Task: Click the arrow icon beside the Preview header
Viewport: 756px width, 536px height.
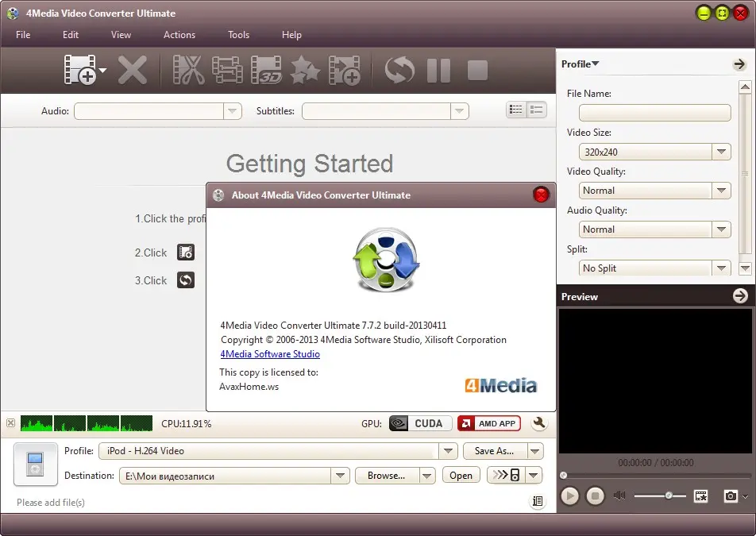Action: pos(740,296)
